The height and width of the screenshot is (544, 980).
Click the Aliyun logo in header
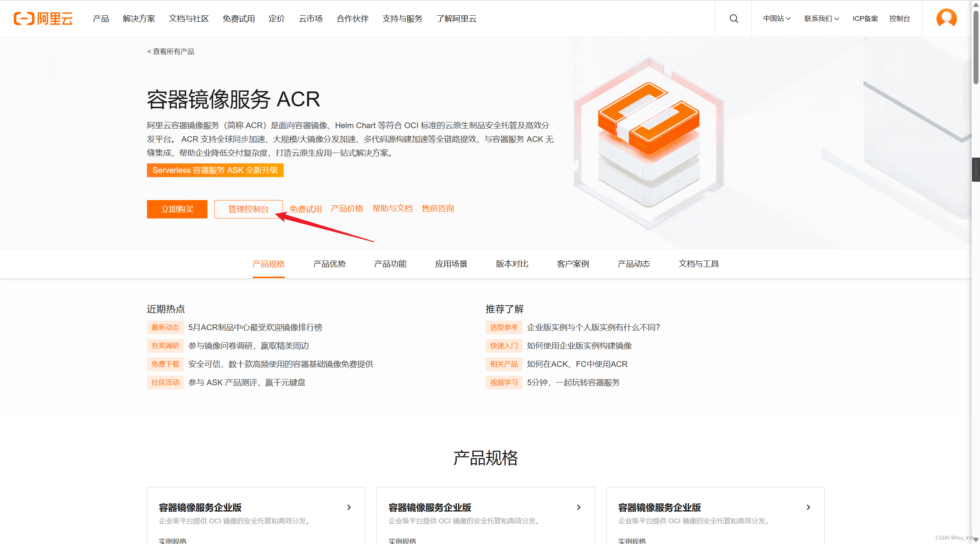point(43,18)
